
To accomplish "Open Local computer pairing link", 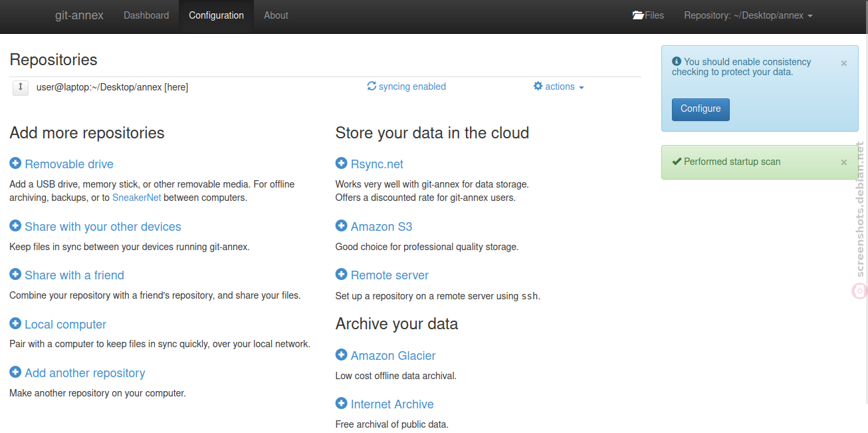I will pyautogui.click(x=65, y=325).
